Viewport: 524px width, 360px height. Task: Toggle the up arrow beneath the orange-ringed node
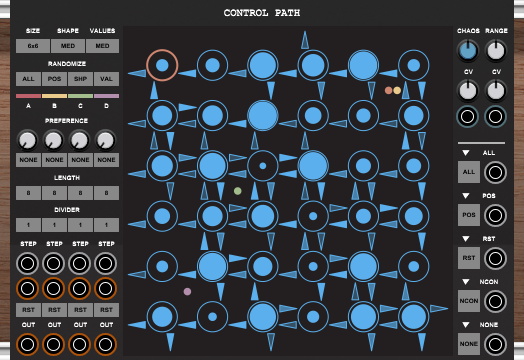(x=154, y=90)
